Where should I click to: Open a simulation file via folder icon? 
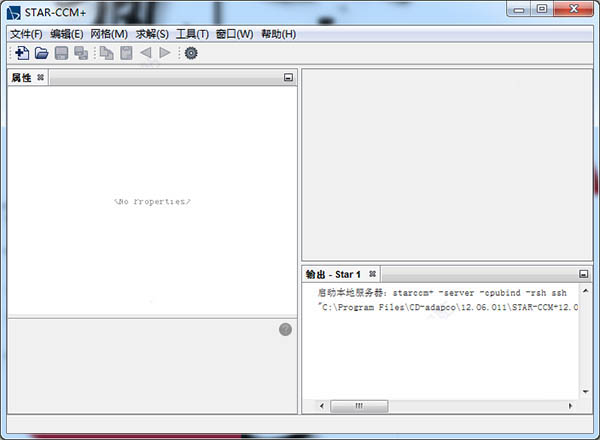tap(41, 53)
